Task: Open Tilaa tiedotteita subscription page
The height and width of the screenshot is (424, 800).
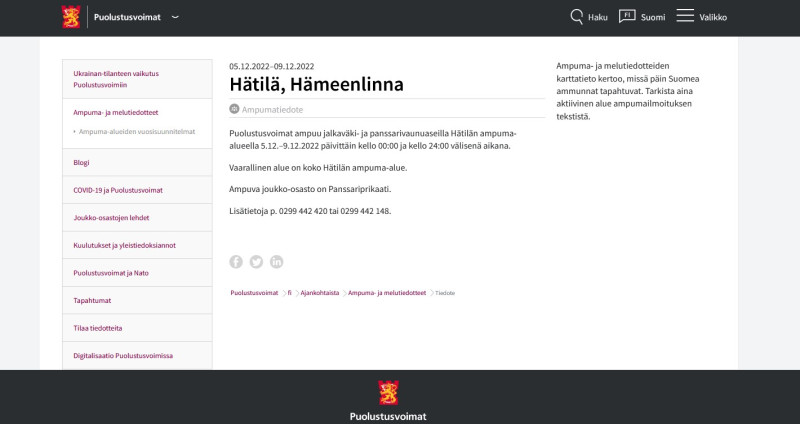Action: click(x=98, y=327)
